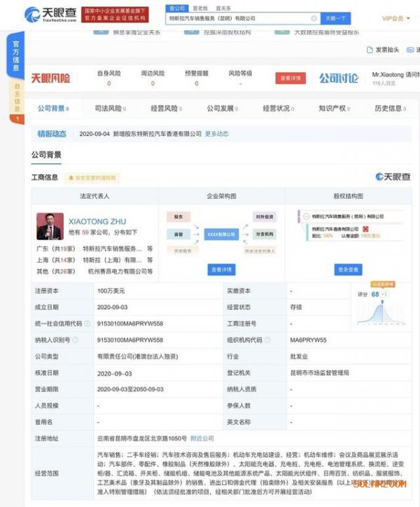
Task: Click the invoice header (发票抬头) document icon
Action: [x=370, y=50]
